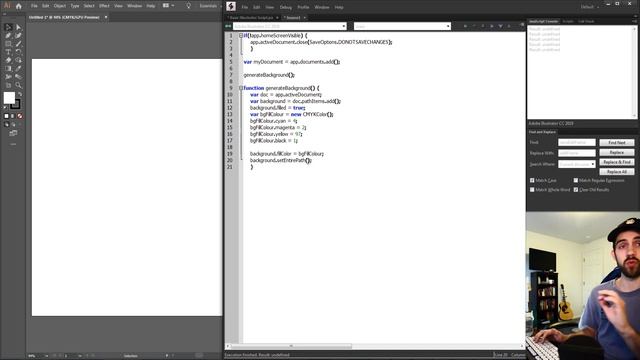Select the Curvature tool
Viewport: 640px width, 360px height.
[18, 36]
